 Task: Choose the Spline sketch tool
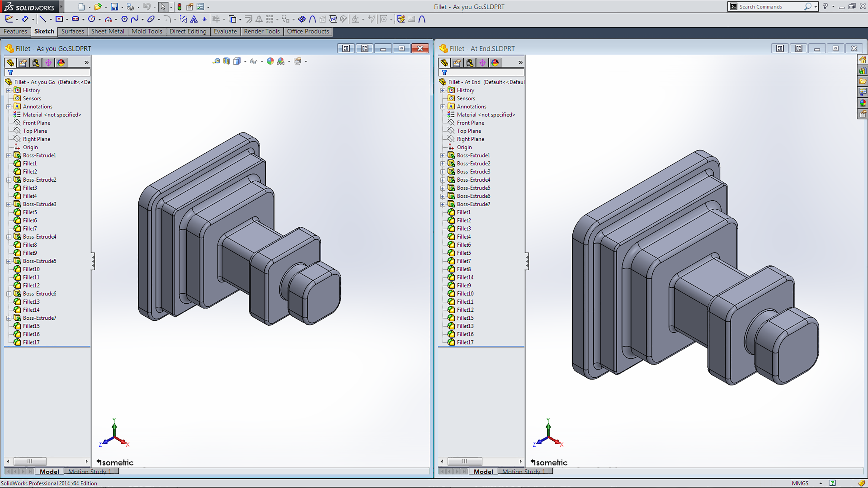[135, 19]
